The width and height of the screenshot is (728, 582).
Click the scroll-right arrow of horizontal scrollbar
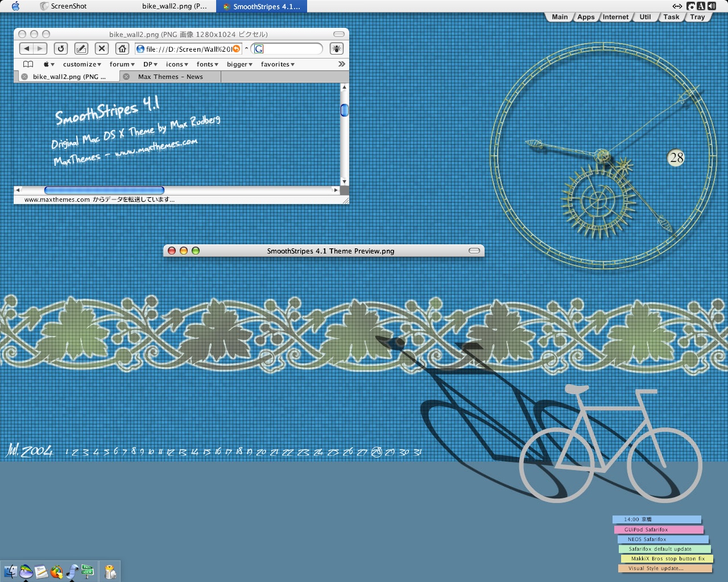coord(336,190)
